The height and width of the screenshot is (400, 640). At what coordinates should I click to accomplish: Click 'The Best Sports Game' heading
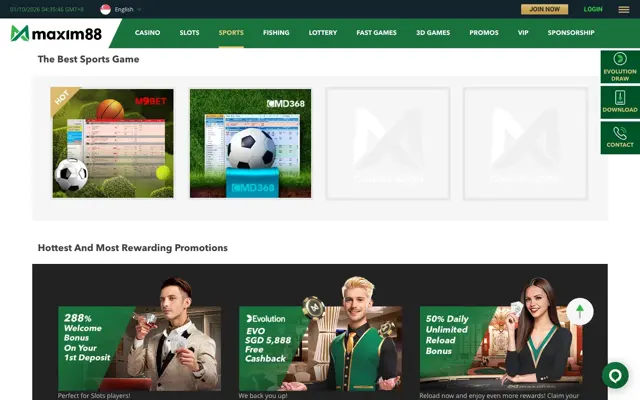point(89,59)
